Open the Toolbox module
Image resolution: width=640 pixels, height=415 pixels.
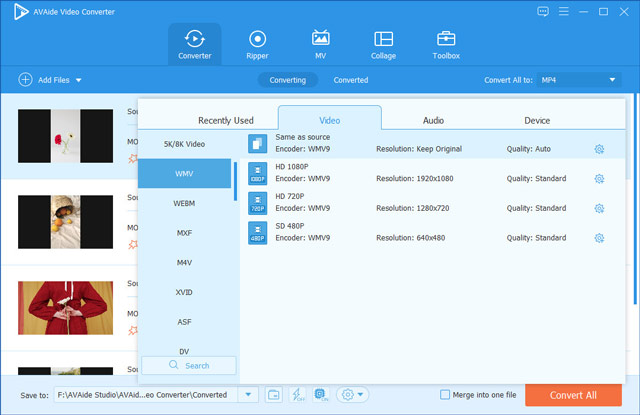pos(446,44)
